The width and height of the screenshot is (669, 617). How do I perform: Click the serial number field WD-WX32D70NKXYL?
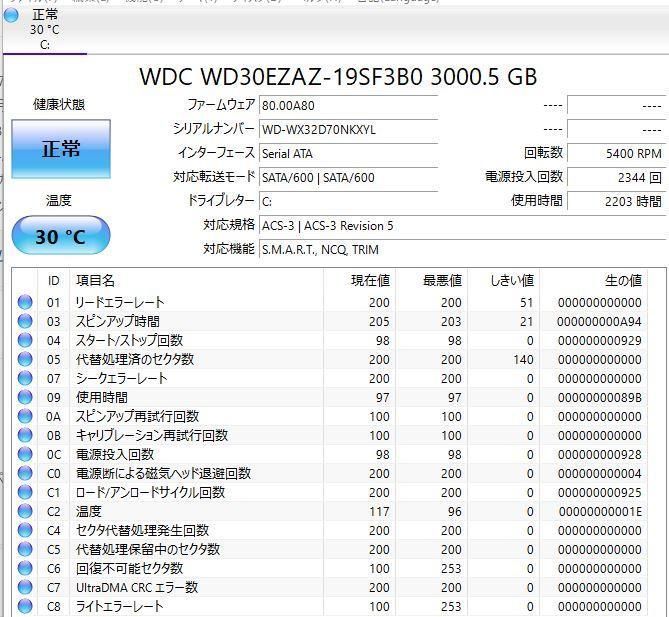[348, 129]
